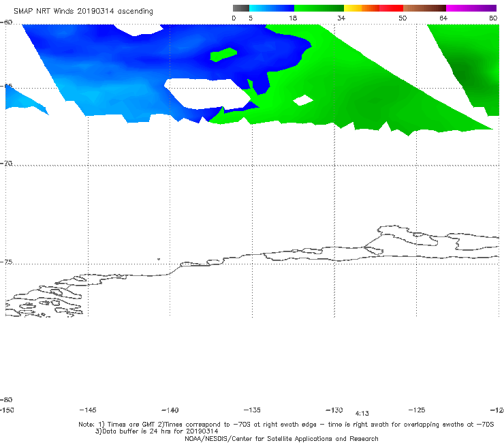
Task: Click the longitude label -130
Action: point(334,410)
